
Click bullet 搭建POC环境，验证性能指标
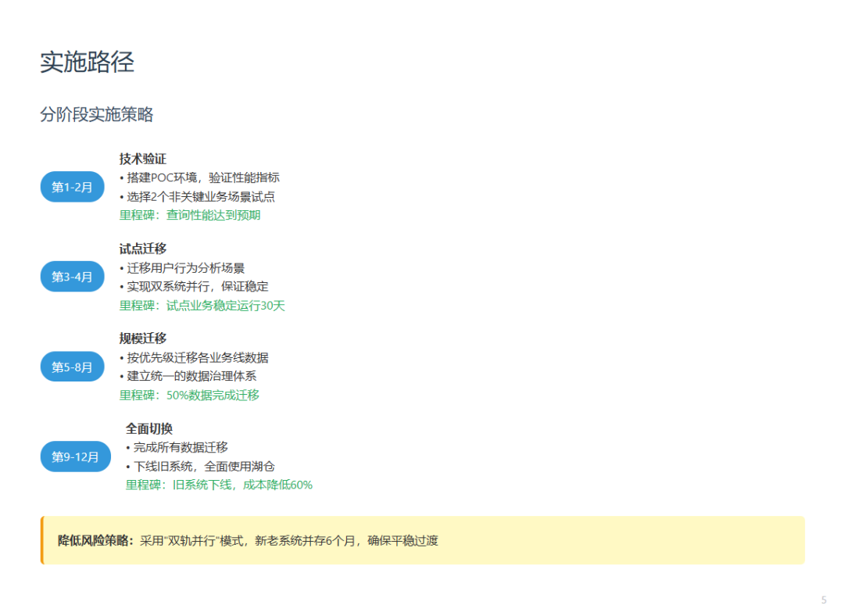click(199, 177)
